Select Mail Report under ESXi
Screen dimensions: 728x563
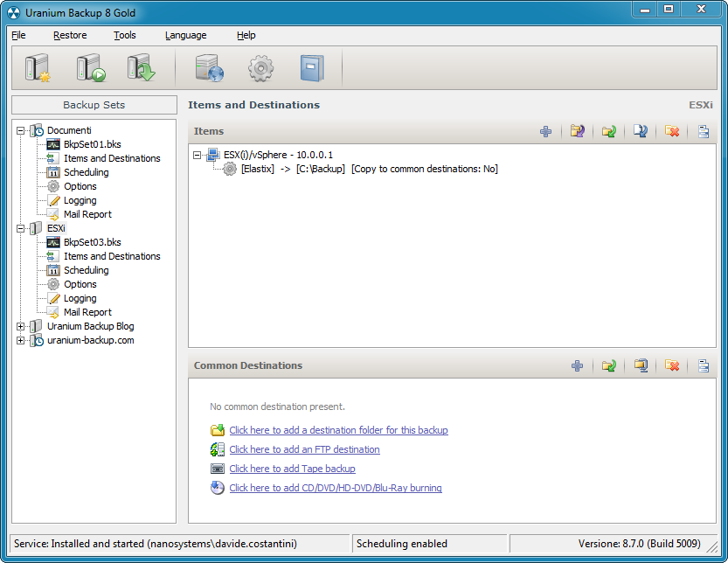(x=87, y=313)
